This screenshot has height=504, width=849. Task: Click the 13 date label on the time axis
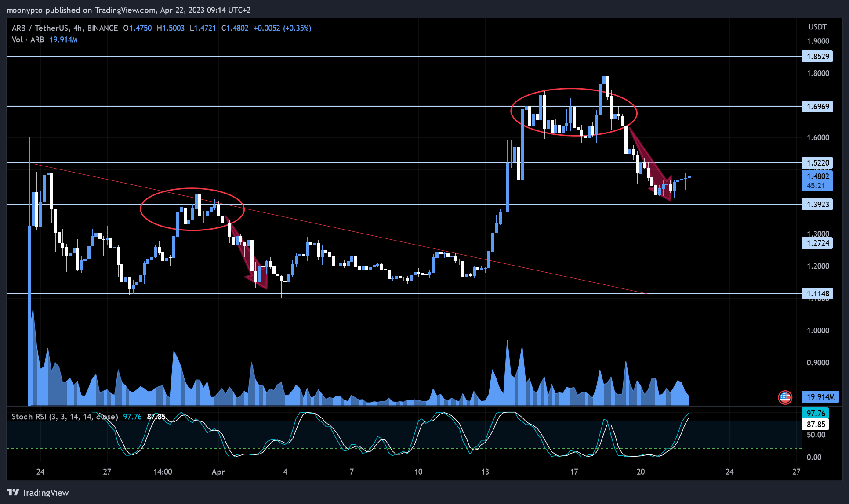pyautogui.click(x=485, y=472)
